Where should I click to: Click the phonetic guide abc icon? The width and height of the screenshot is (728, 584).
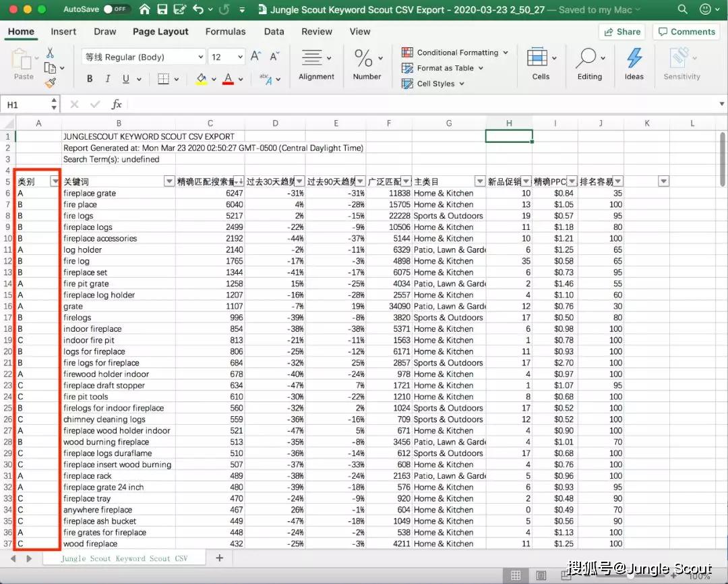coord(266,79)
